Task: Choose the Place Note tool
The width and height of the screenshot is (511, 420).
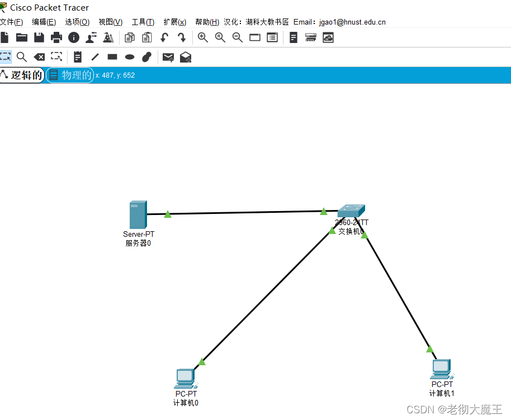Action: [x=78, y=57]
